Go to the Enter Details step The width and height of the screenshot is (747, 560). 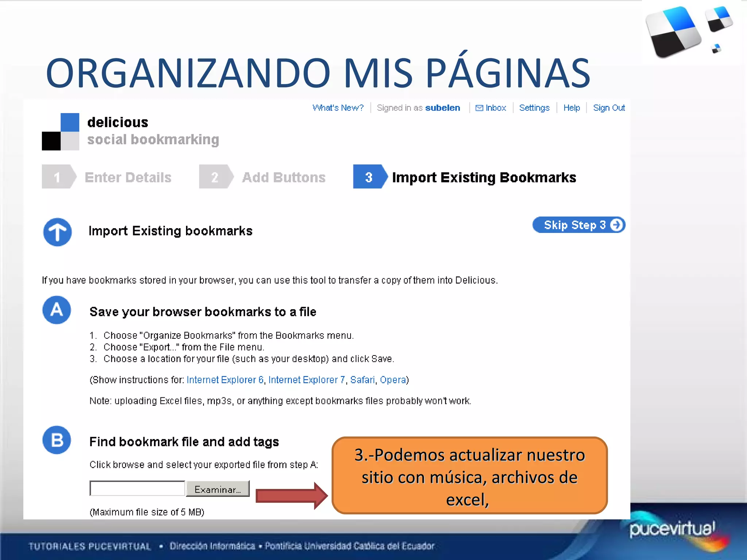[x=128, y=178]
